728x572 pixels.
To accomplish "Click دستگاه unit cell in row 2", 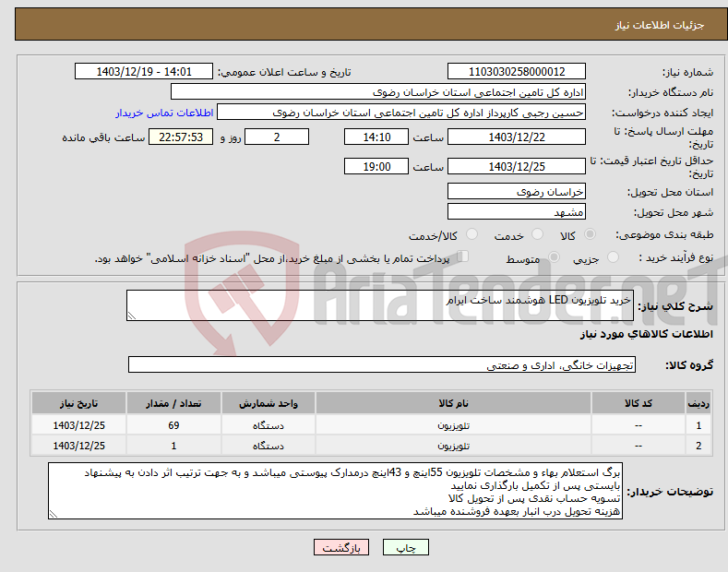I will (268, 446).
